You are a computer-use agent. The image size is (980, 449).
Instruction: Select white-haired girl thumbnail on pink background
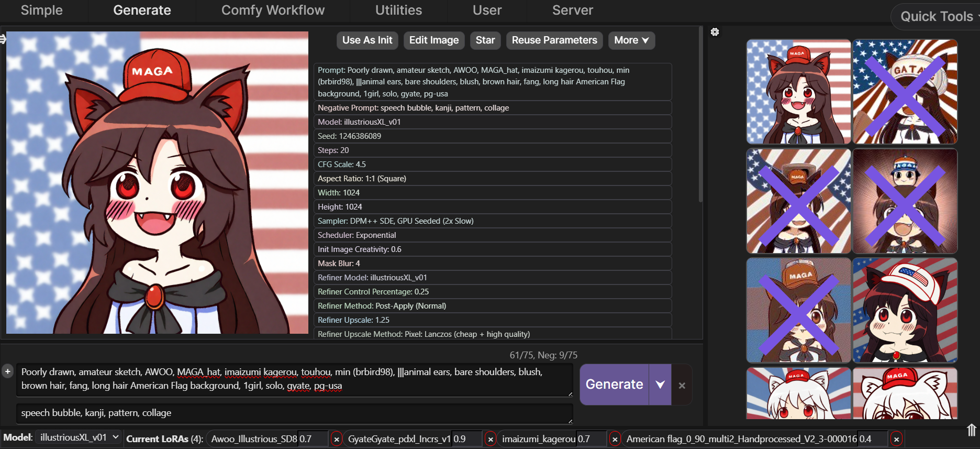pyautogui.click(x=905, y=393)
